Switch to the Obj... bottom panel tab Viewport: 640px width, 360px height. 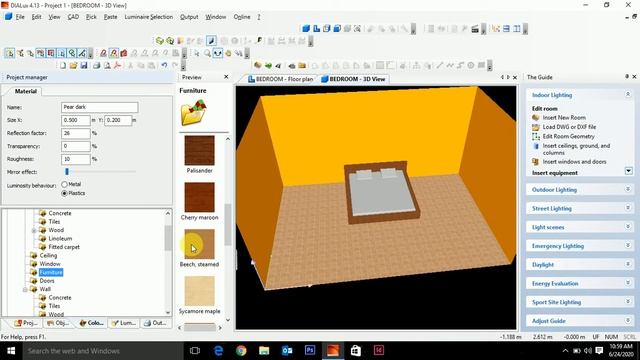coord(58,323)
